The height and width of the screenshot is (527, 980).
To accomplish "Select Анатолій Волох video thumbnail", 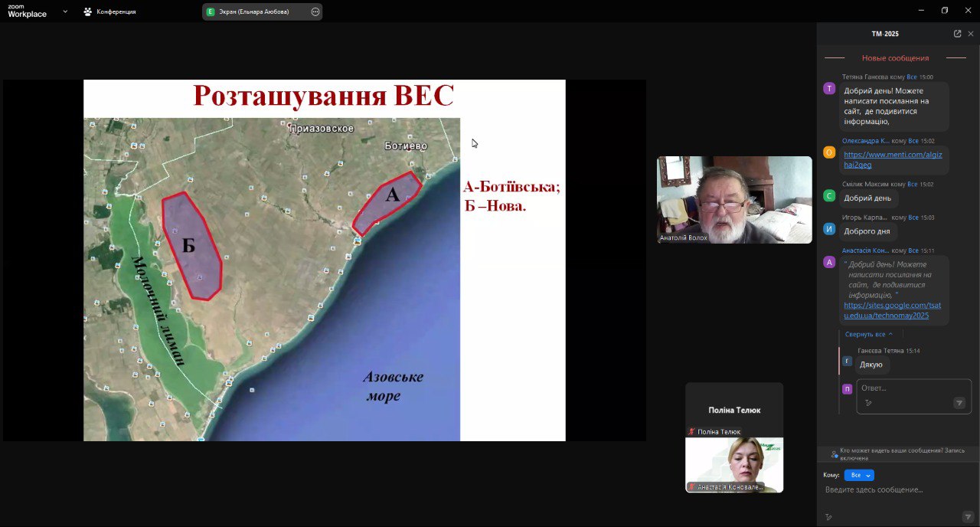I will (x=734, y=200).
